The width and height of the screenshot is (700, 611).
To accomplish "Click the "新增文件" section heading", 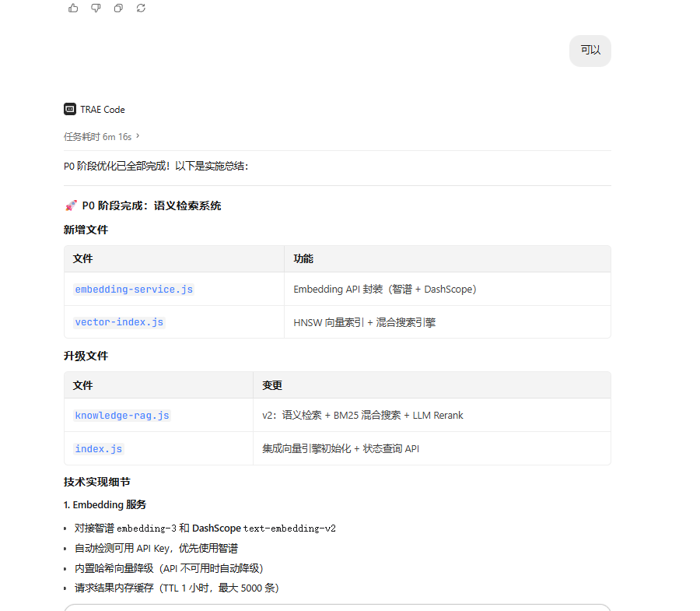I will [86, 230].
